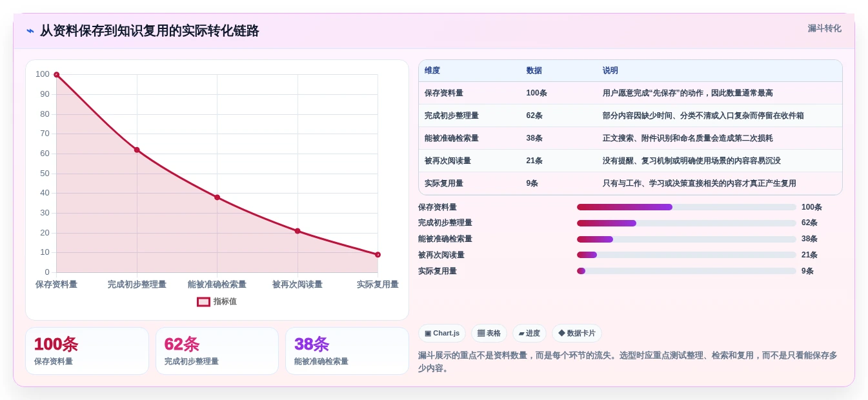The image size is (868, 400).
Task: Click the description starting 正文搜索
Action: coord(688,138)
